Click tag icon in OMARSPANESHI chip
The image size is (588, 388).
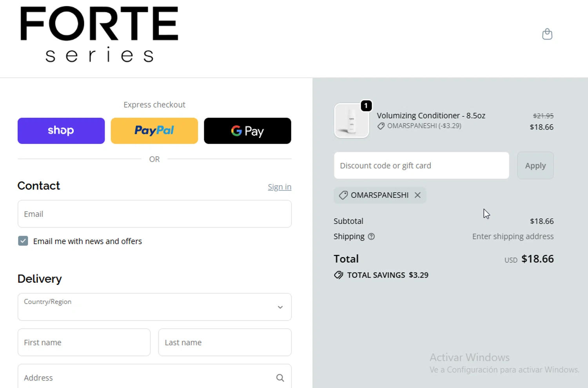(x=343, y=195)
